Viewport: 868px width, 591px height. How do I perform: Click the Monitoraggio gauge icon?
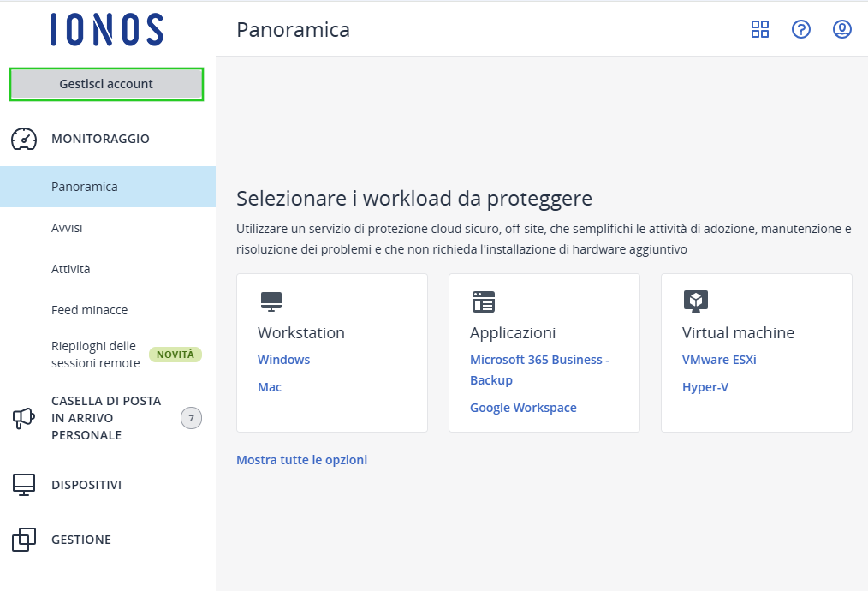pyautogui.click(x=24, y=139)
